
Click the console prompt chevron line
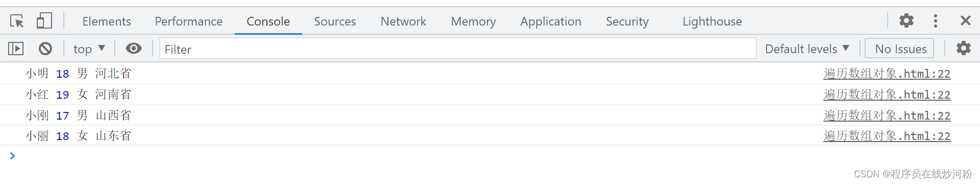490,156
